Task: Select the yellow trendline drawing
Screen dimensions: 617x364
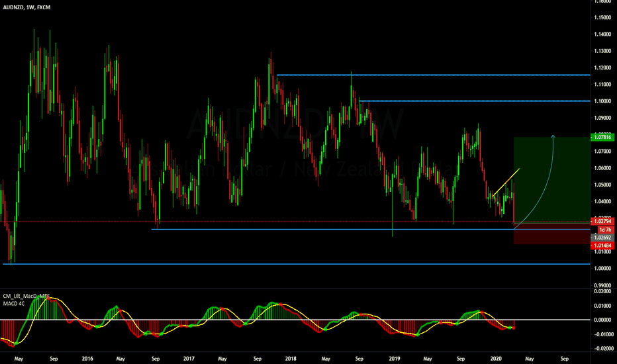Action: 506,183
